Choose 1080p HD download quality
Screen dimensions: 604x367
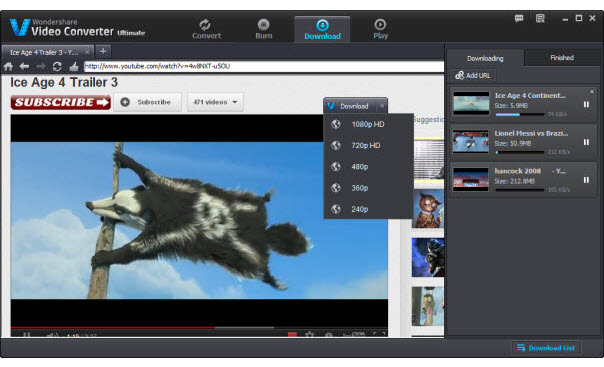368,124
